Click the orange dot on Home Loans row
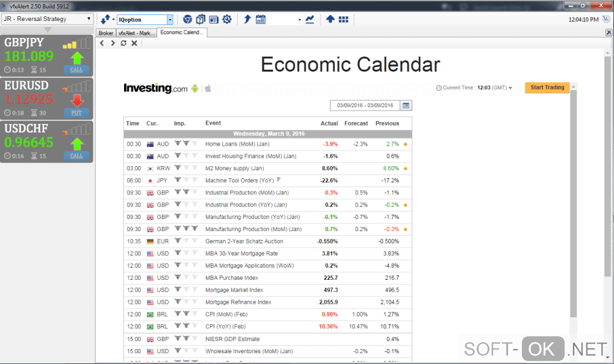This screenshot has width=614, height=364. tap(405, 144)
